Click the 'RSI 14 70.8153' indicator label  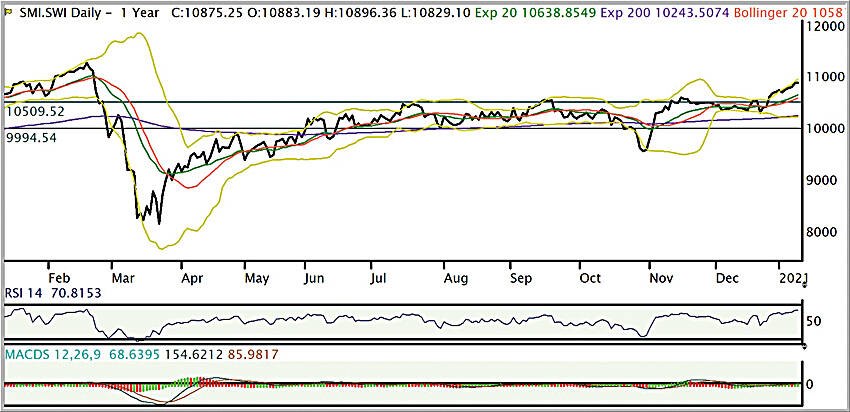[52, 293]
